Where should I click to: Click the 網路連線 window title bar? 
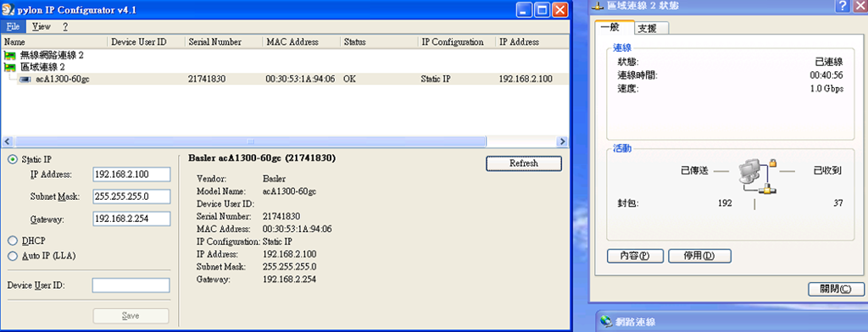[x=732, y=322]
